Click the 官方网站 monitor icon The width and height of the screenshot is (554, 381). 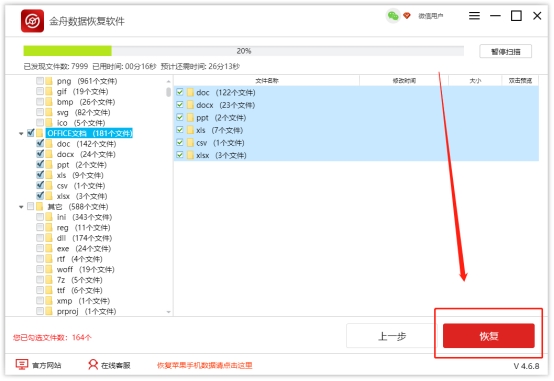tap(22, 364)
